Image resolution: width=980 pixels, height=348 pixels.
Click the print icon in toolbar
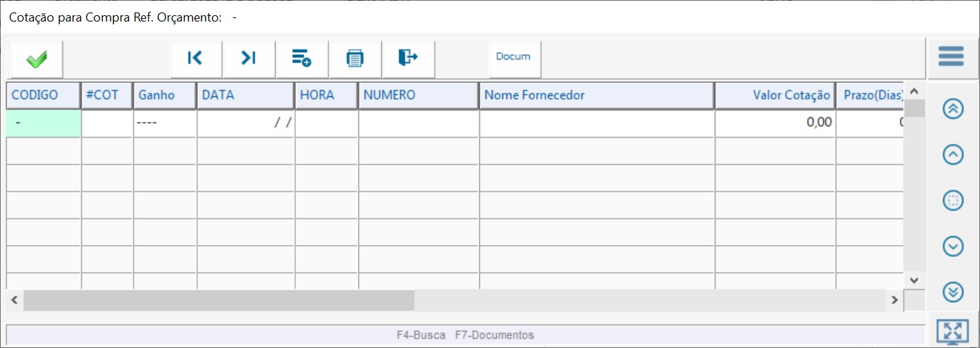(355, 59)
